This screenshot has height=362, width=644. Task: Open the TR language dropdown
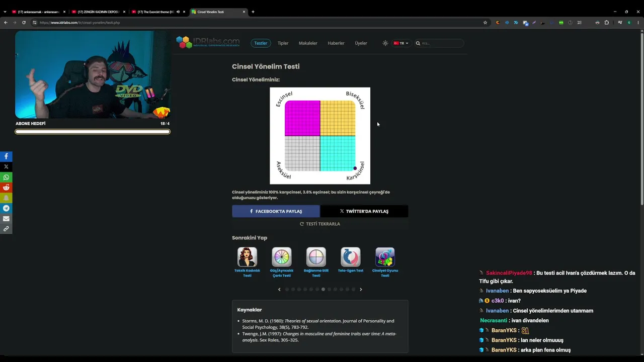pos(401,43)
